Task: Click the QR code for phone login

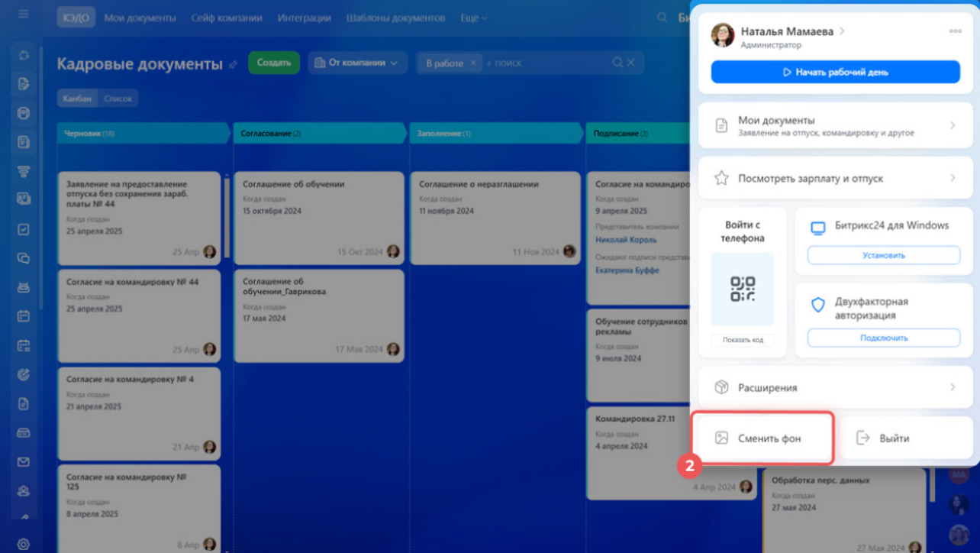Action: pyautogui.click(x=742, y=289)
